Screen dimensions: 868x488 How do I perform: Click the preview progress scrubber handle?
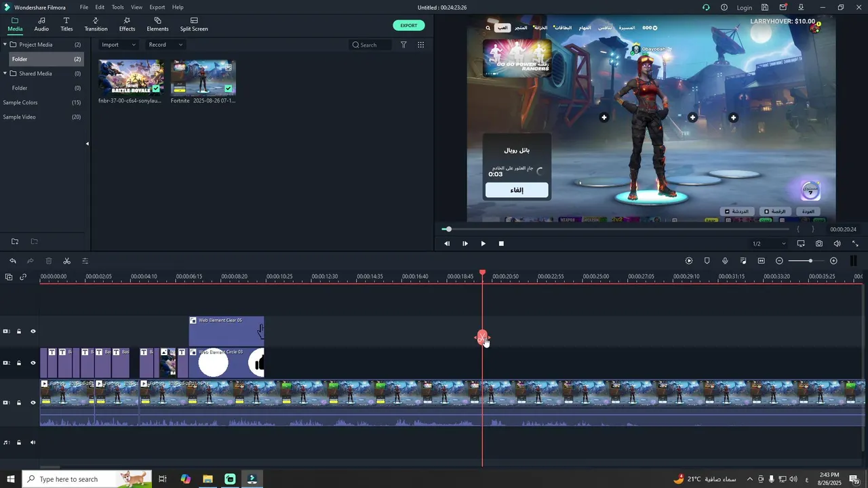pos(448,229)
